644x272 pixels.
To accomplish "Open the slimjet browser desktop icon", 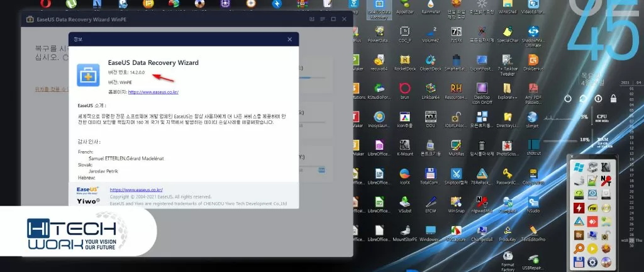I will point(533,120).
